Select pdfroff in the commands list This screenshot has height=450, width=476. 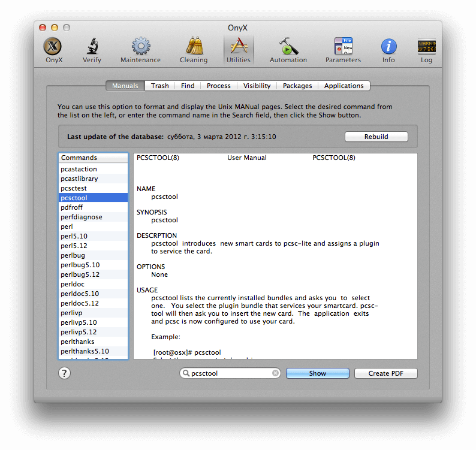93,207
